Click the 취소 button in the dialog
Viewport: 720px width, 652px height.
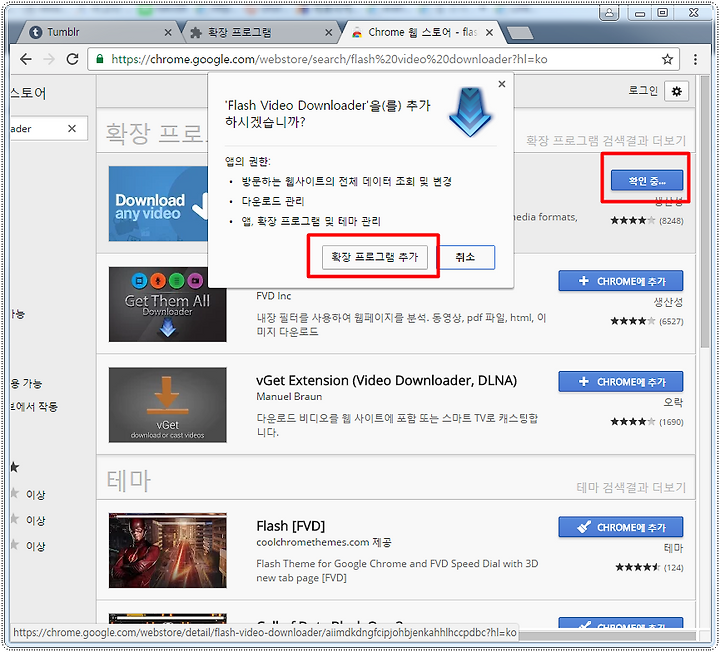click(x=465, y=257)
